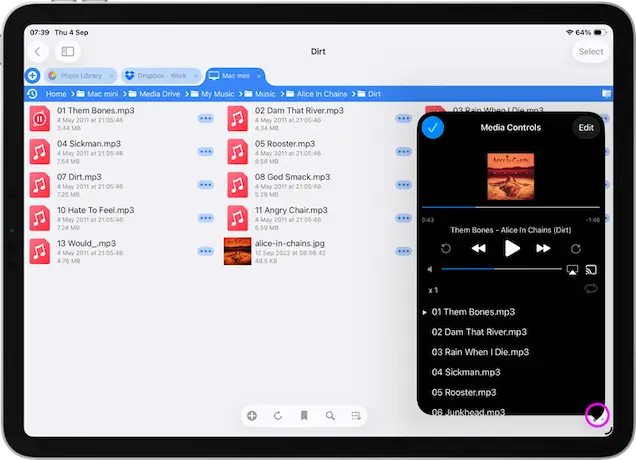This screenshot has height=460, width=636.
Task: Click the add new tab plus icon
Action: [32, 75]
